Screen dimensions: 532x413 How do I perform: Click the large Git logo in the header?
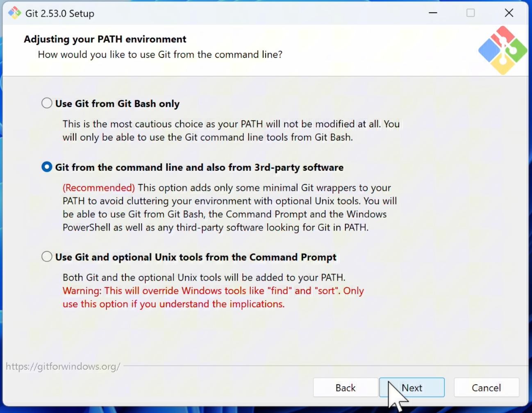pos(502,50)
